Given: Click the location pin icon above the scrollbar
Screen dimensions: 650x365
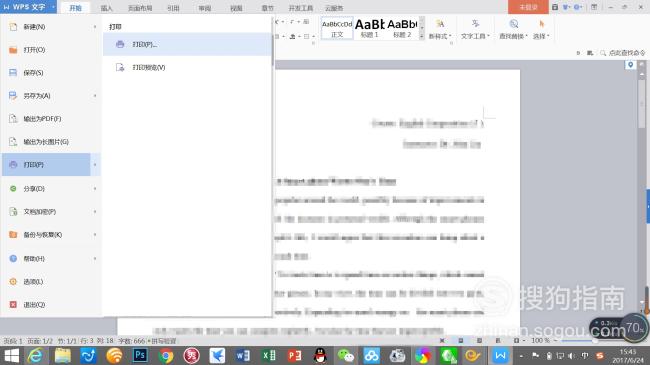Looking at the screenshot, I should [631, 65].
